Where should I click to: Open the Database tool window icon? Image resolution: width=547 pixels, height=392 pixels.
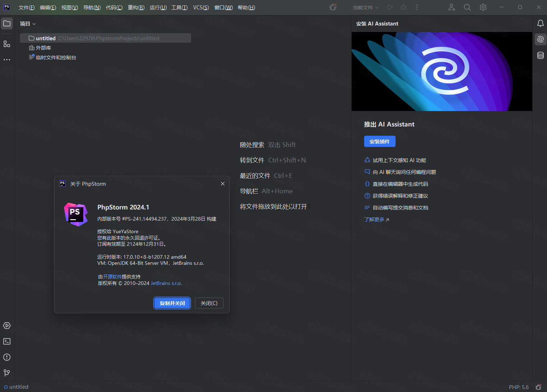point(540,55)
